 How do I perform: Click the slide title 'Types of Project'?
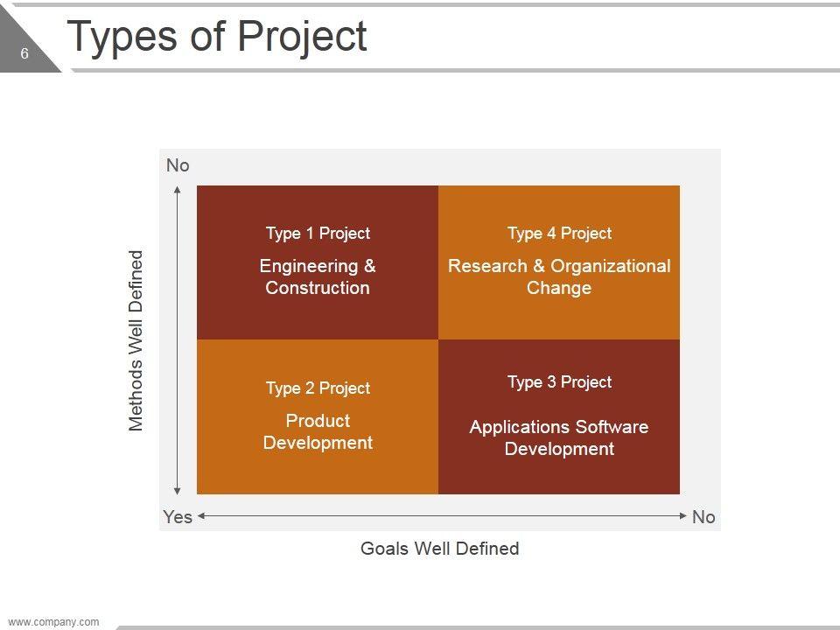217,37
